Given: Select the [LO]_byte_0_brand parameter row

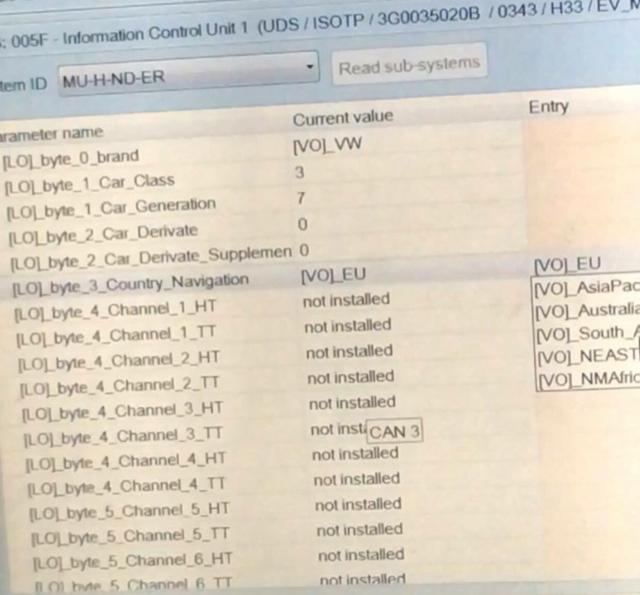Looking at the screenshot, I should click(71, 159).
